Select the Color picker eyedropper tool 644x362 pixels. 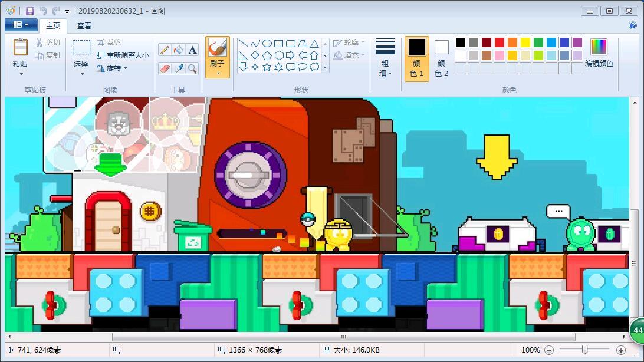[178, 68]
